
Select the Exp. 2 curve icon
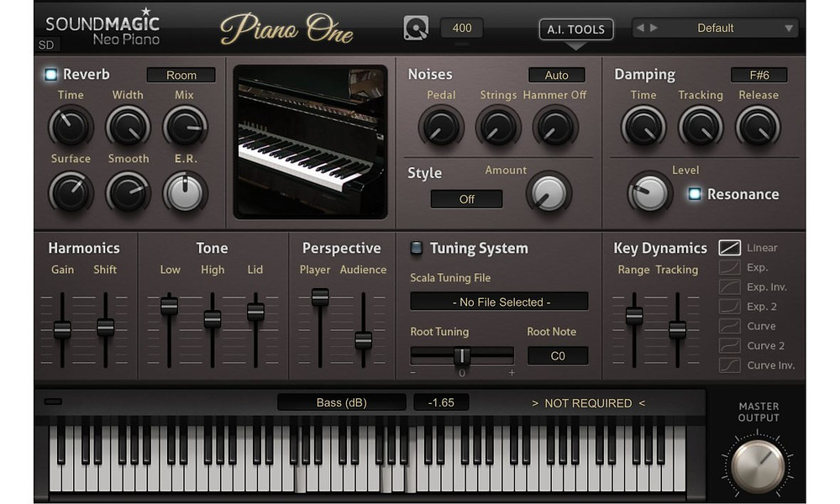tap(730, 307)
